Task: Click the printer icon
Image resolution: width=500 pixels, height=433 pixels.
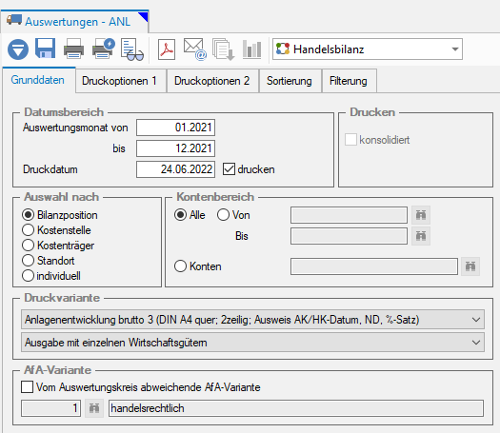Action: coord(74,49)
